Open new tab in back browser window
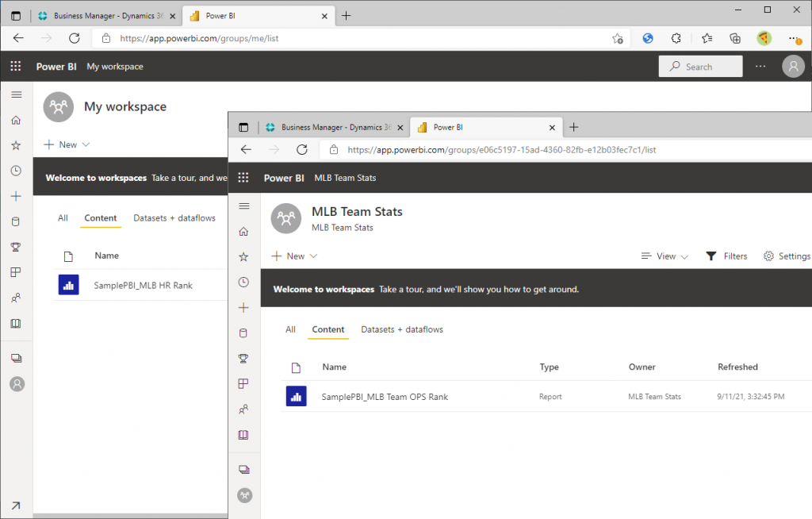The height and width of the screenshot is (519, 812). (x=347, y=16)
